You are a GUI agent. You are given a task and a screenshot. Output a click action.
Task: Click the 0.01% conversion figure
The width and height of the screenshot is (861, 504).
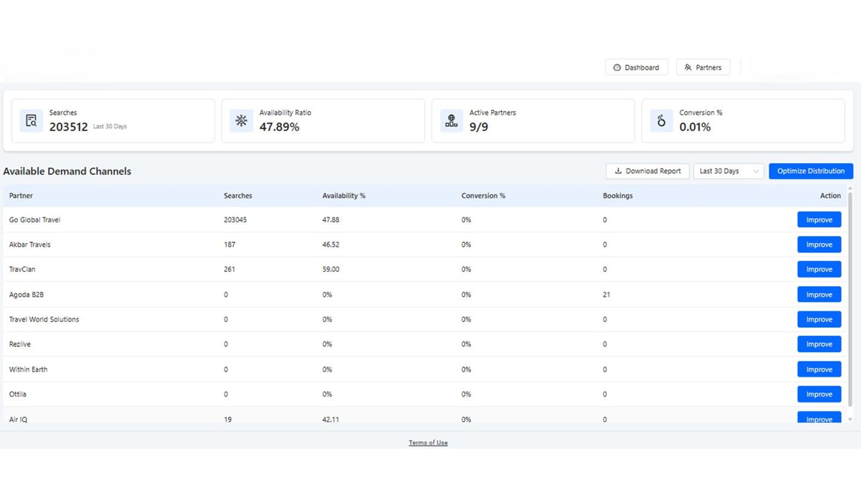click(695, 127)
